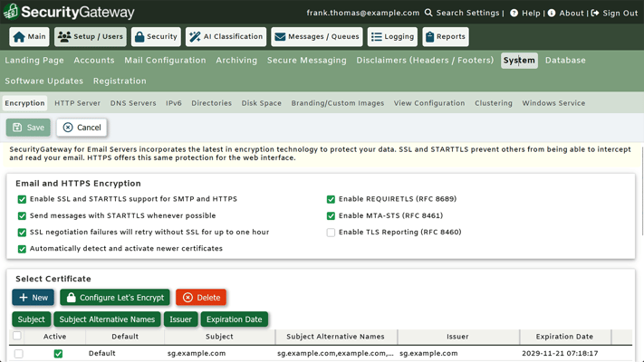644x362 pixels.
Task: Switch to IPv6 tab
Action: tap(174, 103)
